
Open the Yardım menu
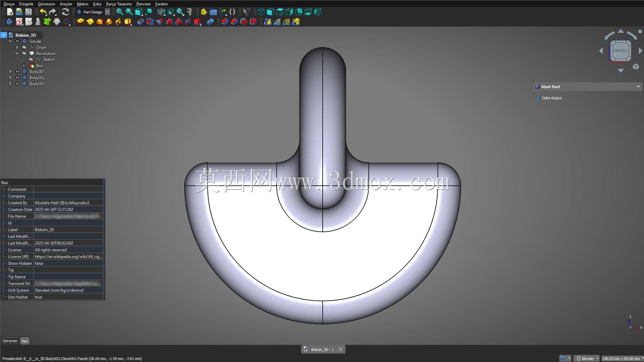click(x=161, y=4)
